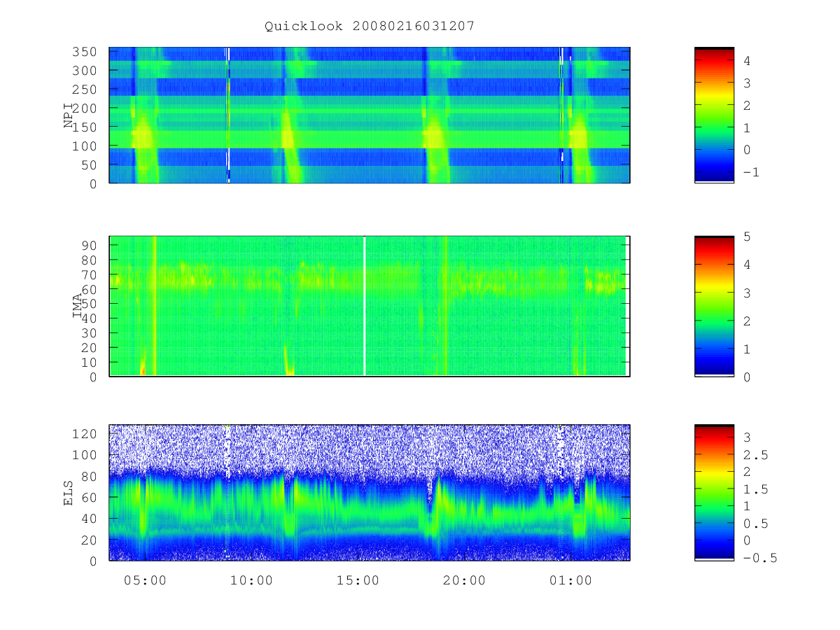Click the IMA axis label
This screenshot has height=630, width=840.
(x=78, y=307)
